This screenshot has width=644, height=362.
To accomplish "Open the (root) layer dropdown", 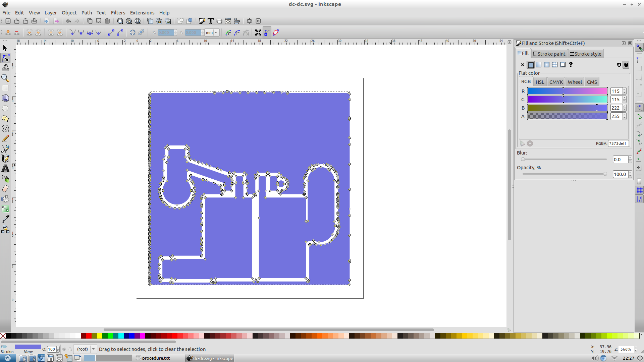I will point(93,349).
